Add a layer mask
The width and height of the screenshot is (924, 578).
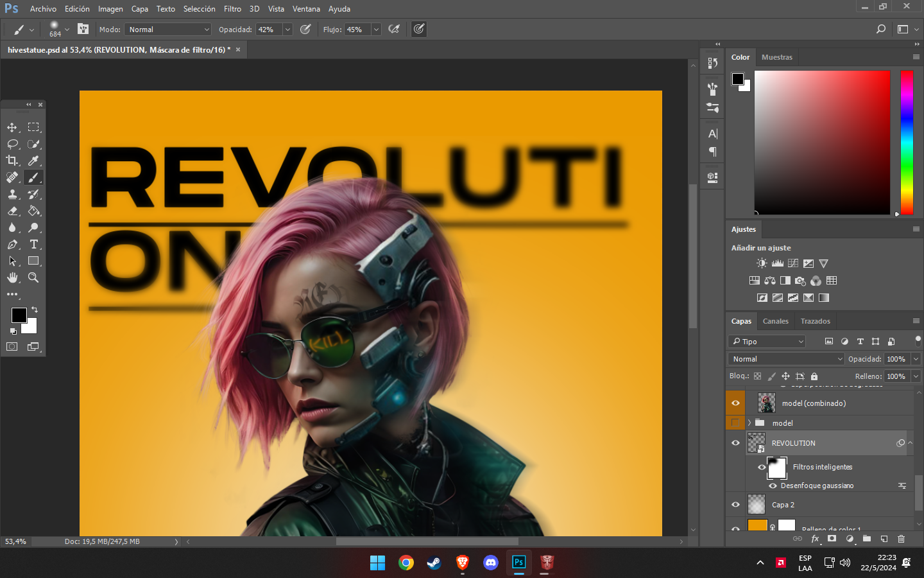tap(832, 539)
